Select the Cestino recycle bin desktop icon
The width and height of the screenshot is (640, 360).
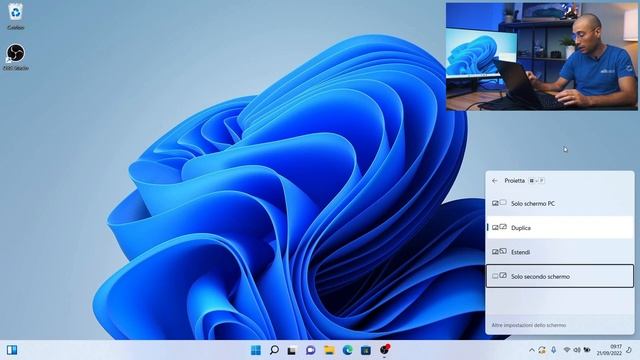click(16, 16)
